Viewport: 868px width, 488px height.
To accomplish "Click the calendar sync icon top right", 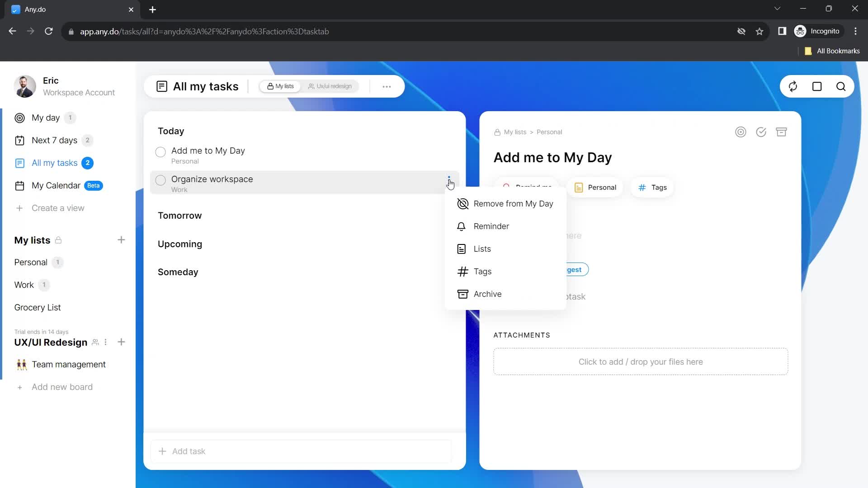I will tap(793, 86).
